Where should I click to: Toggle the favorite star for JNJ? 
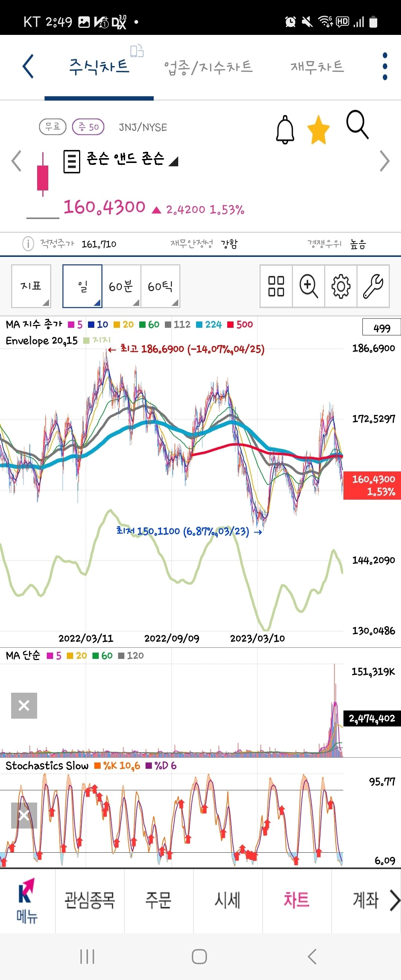pyautogui.click(x=318, y=130)
